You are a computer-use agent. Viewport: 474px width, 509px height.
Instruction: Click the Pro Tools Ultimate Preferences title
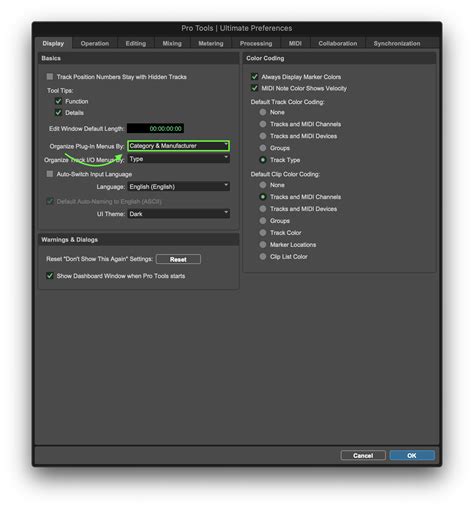click(x=237, y=28)
